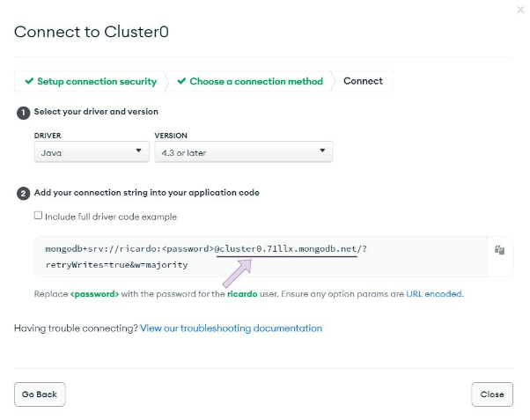Click inside the connection string code box
530x420 pixels.
tap(264, 256)
